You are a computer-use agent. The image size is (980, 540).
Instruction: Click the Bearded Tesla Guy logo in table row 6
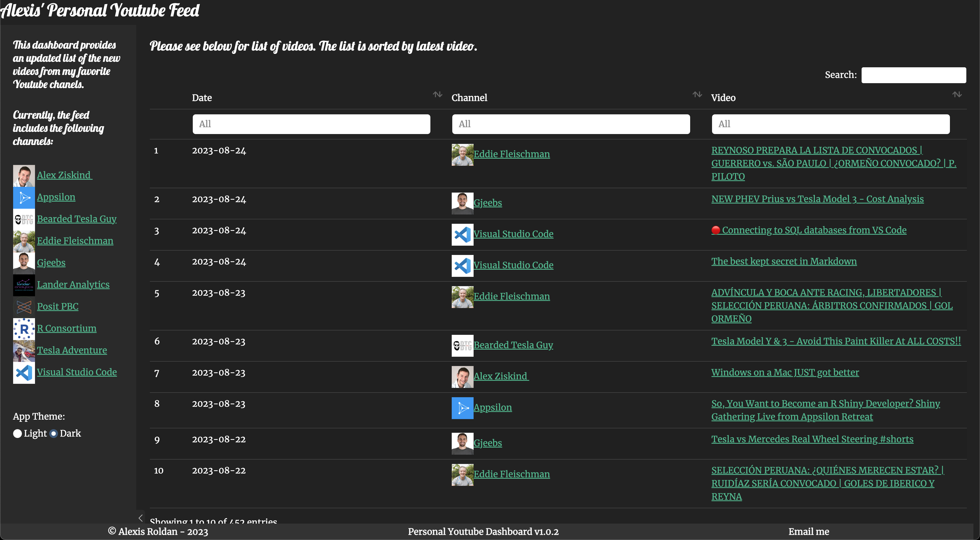coord(462,346)
